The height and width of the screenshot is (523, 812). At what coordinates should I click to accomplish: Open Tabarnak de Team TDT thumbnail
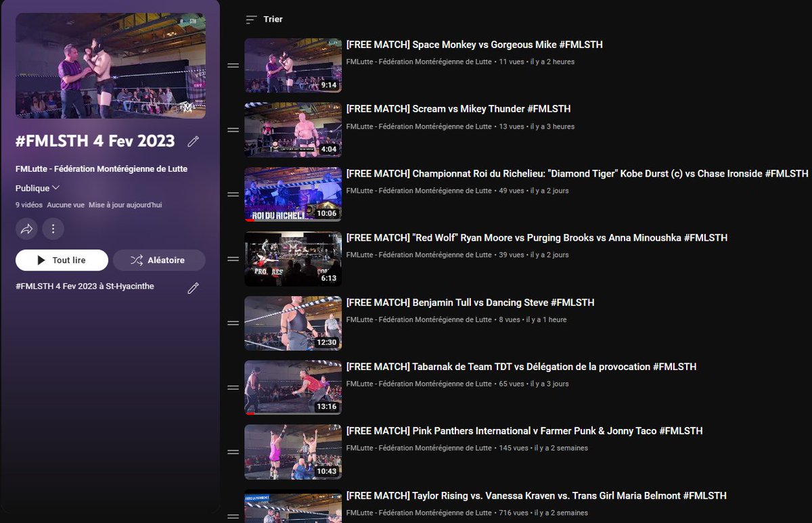293,388
